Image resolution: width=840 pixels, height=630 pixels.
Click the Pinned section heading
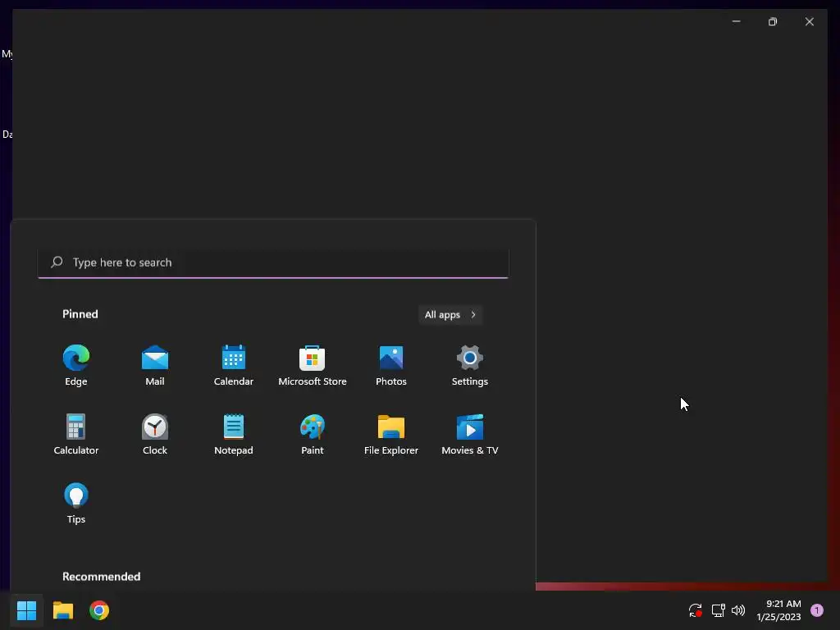click(80, 314)
